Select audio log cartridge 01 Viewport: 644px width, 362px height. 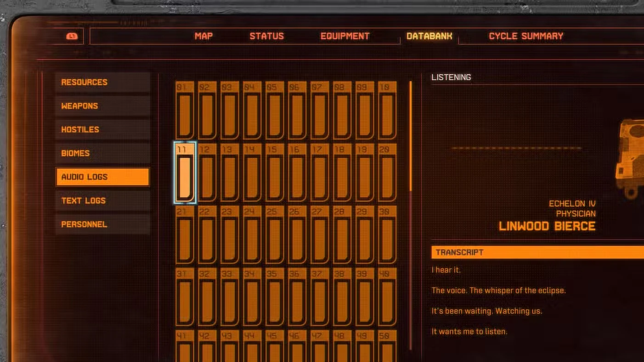pyautogui.click(x=185, y=110)
